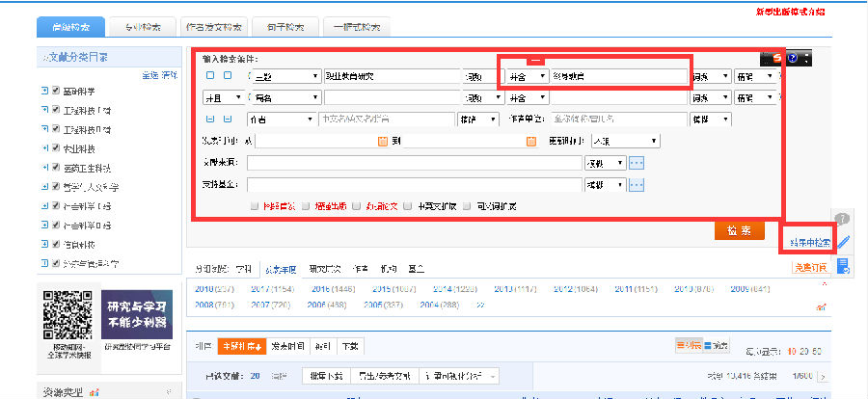Screen dimensions: 868x399
Task: Expand the 基础科学 tree node
Action: [x=44, y=91]
